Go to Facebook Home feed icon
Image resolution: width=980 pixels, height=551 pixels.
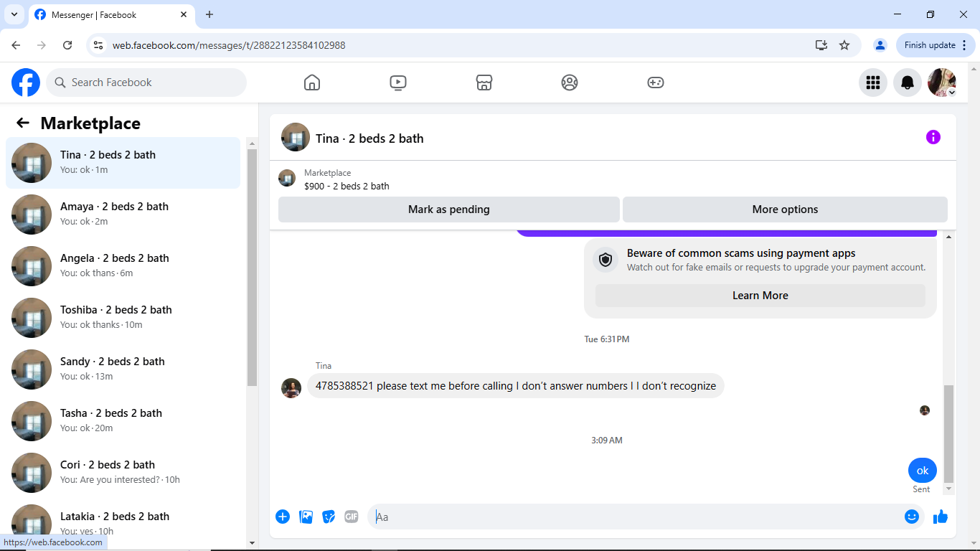[x=312, y=83]
